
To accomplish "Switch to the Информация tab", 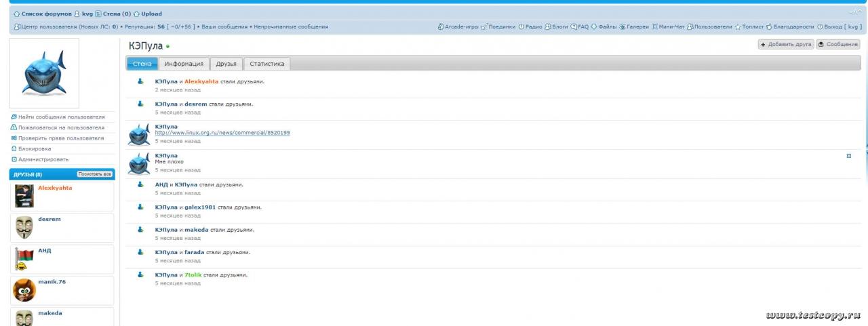I will pos(184,64).
